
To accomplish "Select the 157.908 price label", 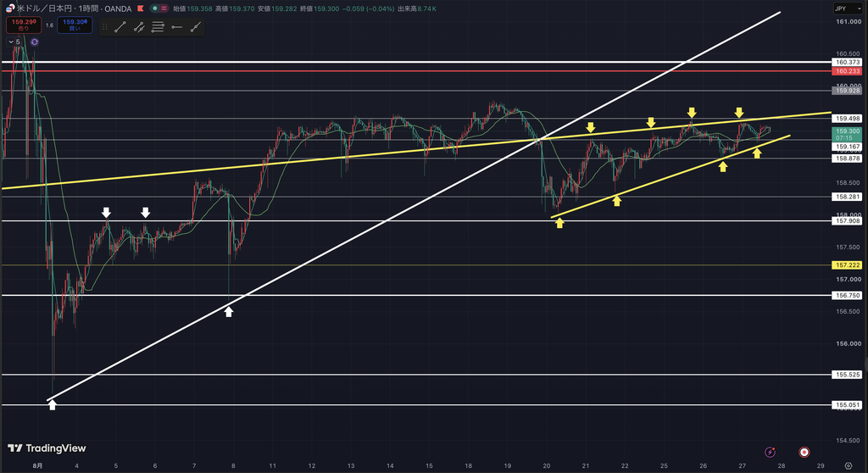I will (847, 221).
